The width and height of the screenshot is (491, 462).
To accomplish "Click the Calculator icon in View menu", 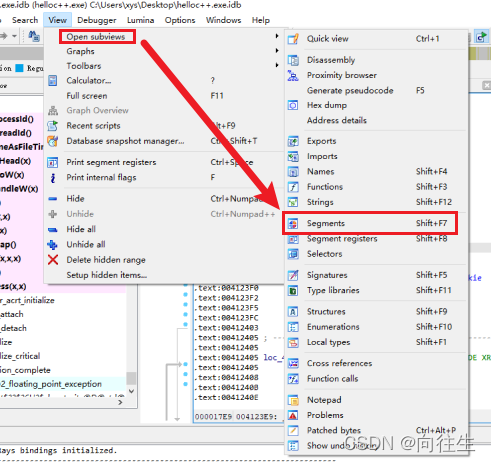I will click(x=53, y=81).
